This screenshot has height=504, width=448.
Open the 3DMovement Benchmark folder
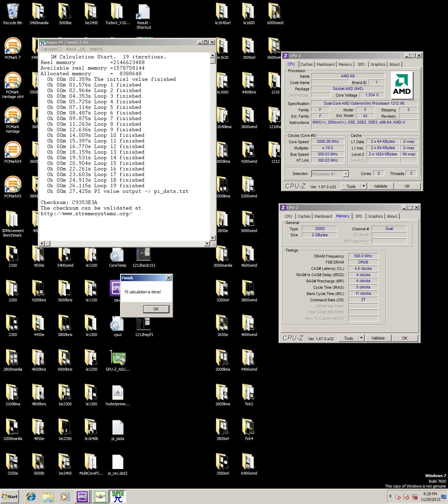pos(13,224)
